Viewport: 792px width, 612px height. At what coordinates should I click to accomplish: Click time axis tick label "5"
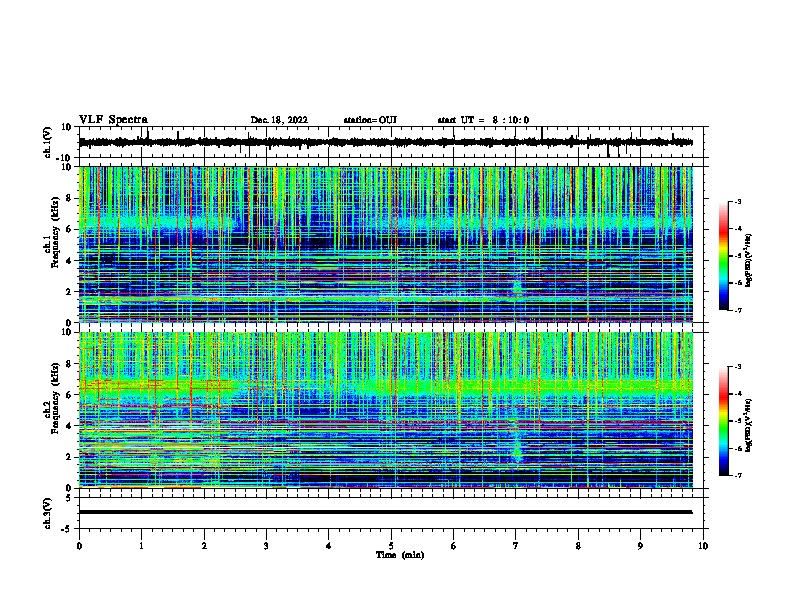pyautogui.click(x=391, y=546)
